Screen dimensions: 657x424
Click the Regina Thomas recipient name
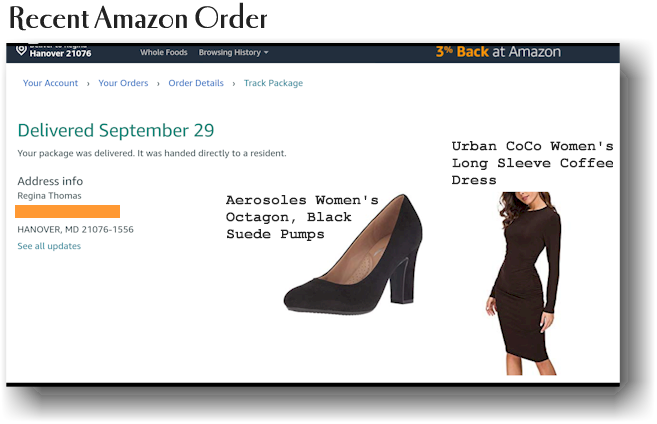tap(49, 196)
